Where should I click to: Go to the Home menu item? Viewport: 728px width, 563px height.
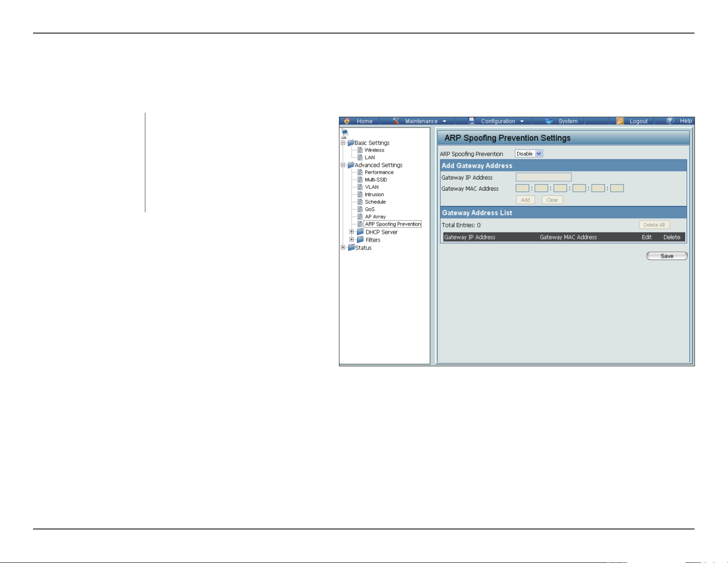click(x=365, y=121)
